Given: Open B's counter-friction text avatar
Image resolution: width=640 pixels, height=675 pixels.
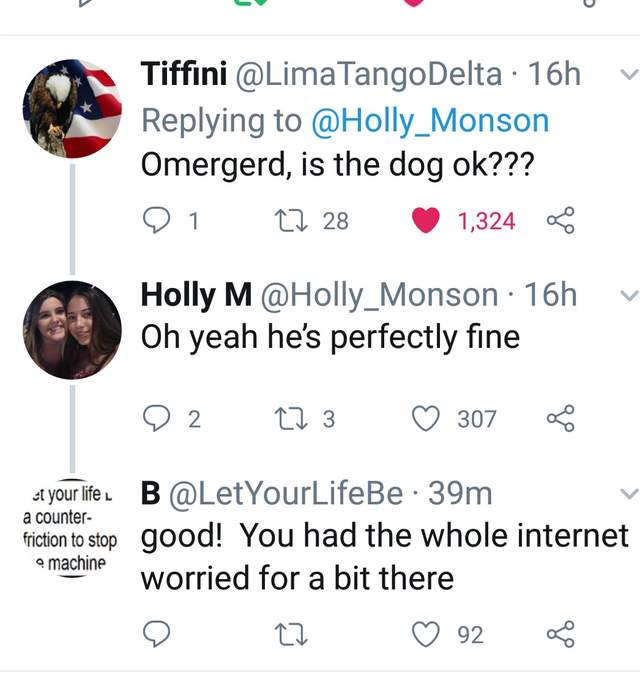Looking at the screenshot, I should 70,530.
